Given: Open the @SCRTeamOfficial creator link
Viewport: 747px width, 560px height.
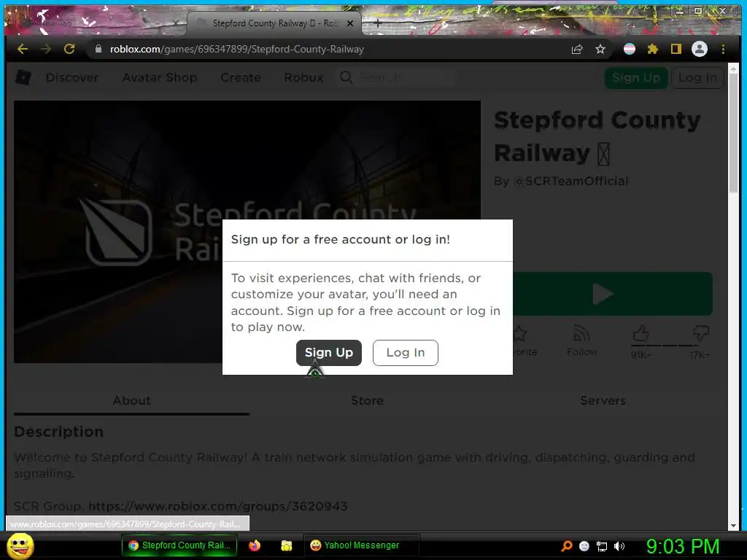Looking at the screenshot, I should 571,181.
